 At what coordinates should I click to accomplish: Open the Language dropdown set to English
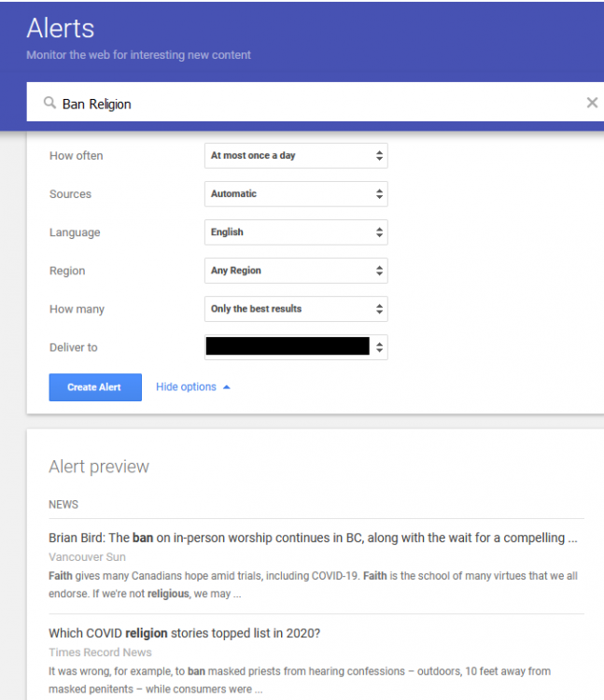pos(295,232)
